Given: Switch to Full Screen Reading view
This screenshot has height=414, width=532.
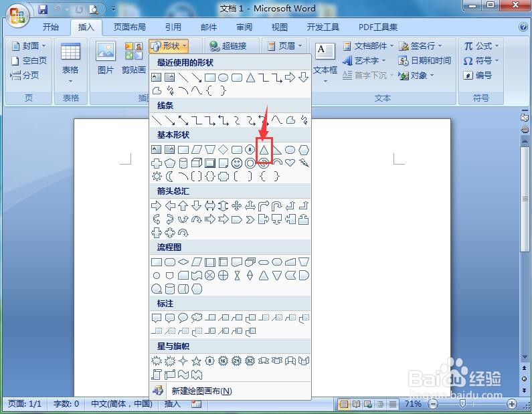Looking at the screenshot, I should pos(356,404).
